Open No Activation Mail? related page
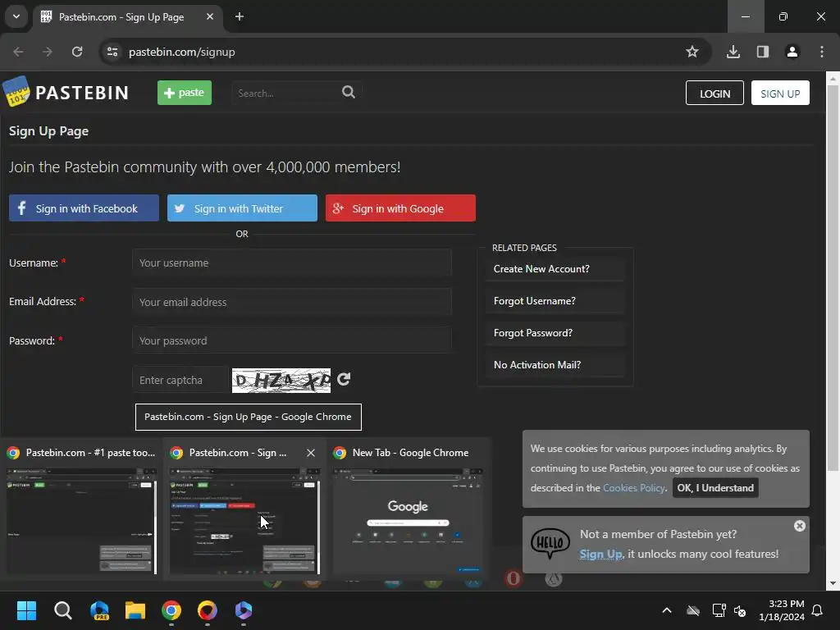Image resolution: width=840 pixels, height=630 pixels. 555,365
